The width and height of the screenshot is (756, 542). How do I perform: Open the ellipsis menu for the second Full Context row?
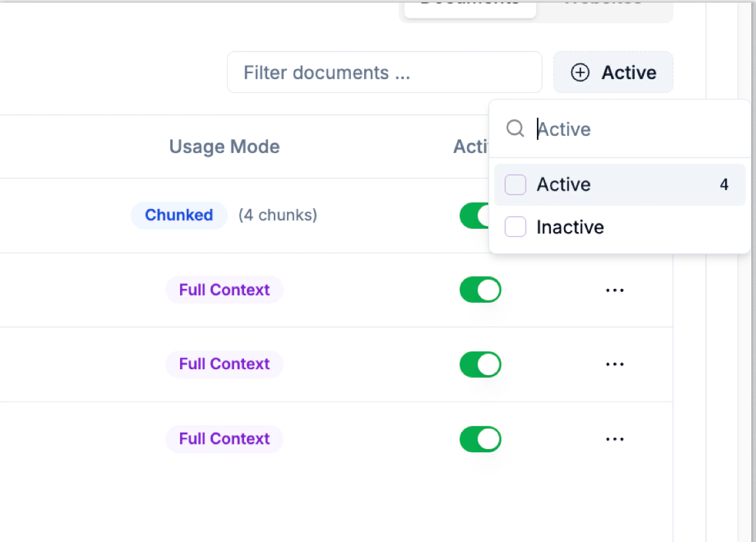pyautogui.click(x=614, y=364)
